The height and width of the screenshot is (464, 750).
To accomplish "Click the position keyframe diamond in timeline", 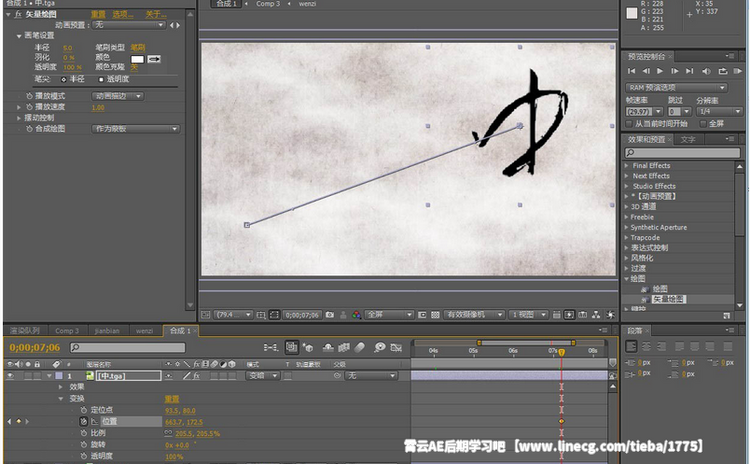I will tap(562, 421).
